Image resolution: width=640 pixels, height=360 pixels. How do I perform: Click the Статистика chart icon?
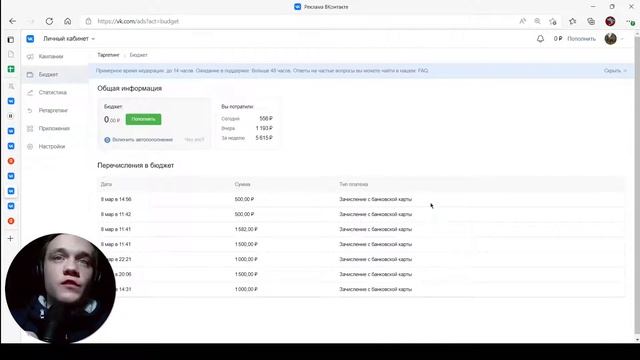click(30, 92)
